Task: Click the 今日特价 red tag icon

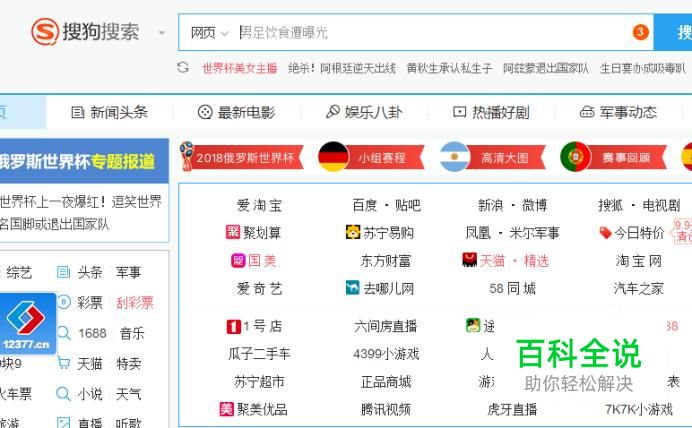Action: pyautogui.click(x=605, y=232)
